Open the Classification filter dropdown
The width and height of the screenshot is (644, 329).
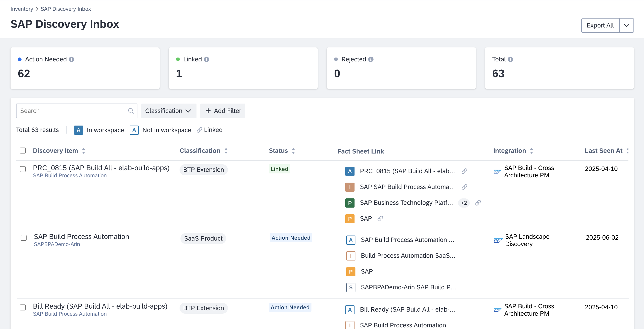pyautogui.click(x=168, y=111)
